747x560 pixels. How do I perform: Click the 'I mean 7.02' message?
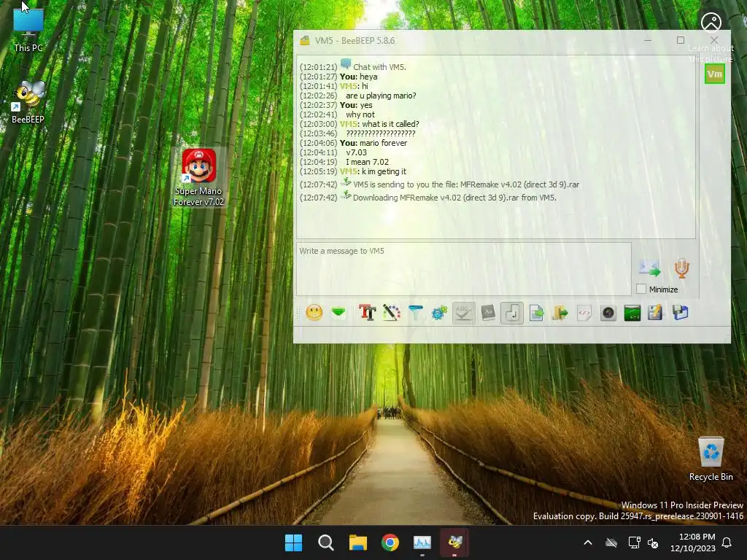click(368, 162)
